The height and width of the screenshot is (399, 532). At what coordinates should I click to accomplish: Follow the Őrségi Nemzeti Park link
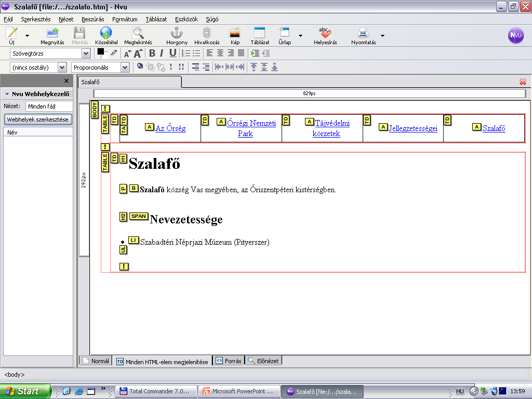coord(251,128)
